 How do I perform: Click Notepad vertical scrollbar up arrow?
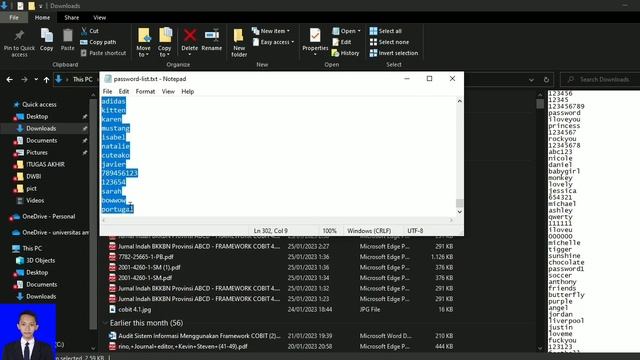(x=460, y=101)
